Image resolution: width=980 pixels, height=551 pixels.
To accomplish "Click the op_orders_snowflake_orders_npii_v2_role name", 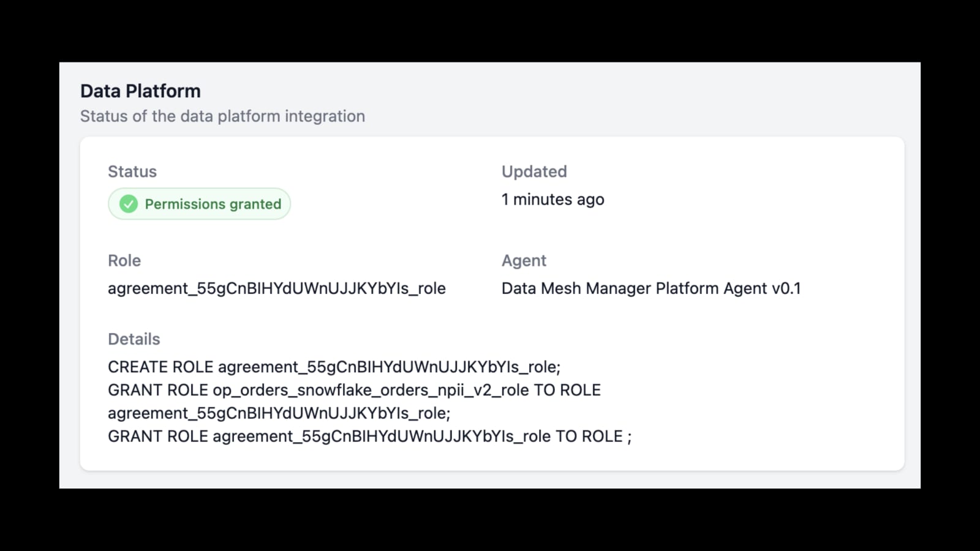I will 371,390.
